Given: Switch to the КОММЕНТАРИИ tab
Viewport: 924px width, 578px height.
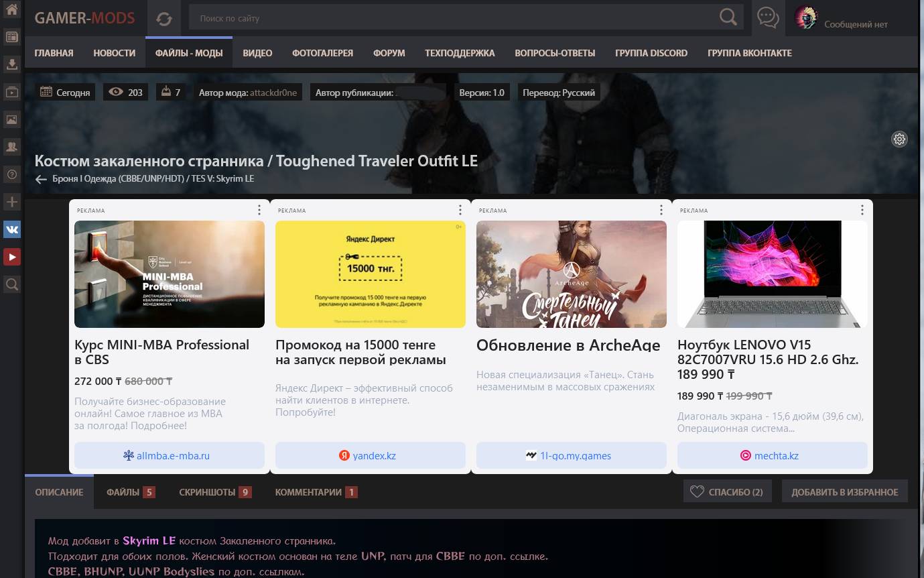Looking at the screenshot, I should pos(316,492).
